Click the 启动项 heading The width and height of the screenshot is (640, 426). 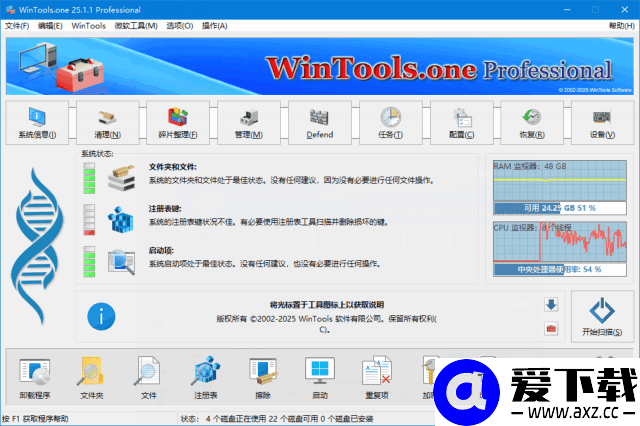[161, 251]
